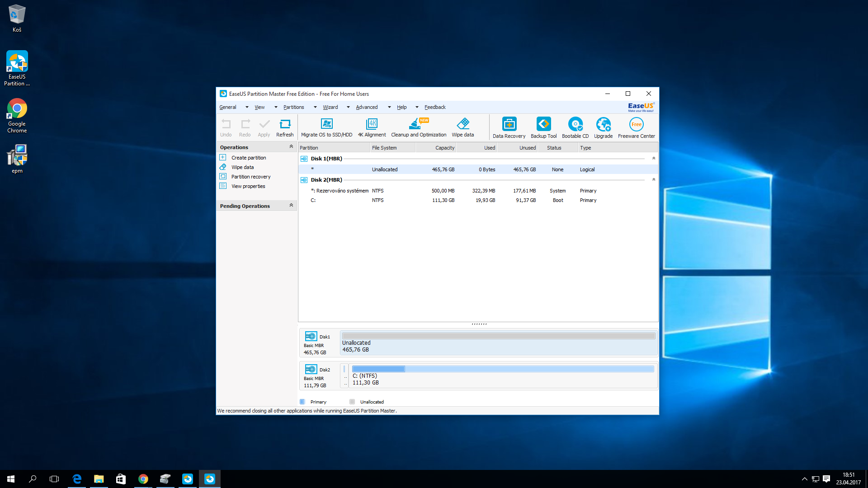The width and height of the screenshot is (868, 488).
Task: Click the Redo toolbar icon
Action: (245, 128)
